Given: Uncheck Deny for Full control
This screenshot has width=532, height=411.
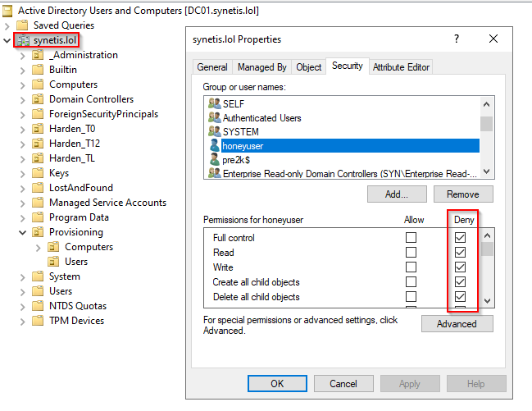Looking at the screenshot, I should tap(460, 237).
